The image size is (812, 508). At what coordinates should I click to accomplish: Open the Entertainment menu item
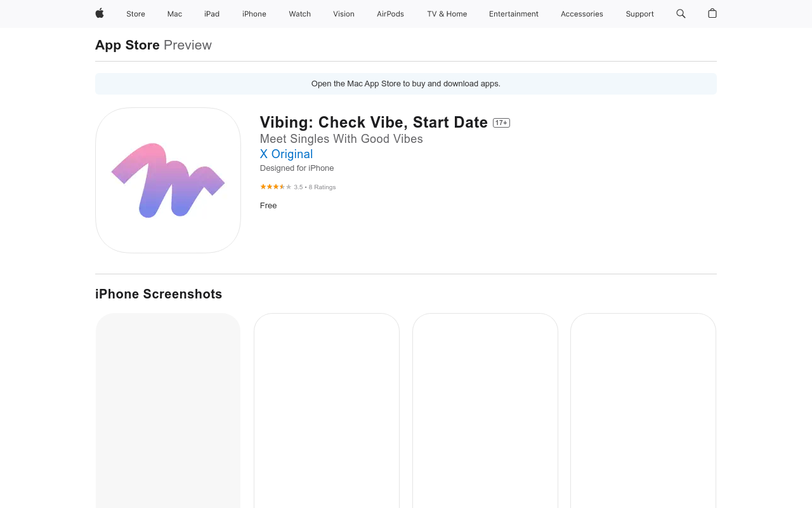coord(514,14)
